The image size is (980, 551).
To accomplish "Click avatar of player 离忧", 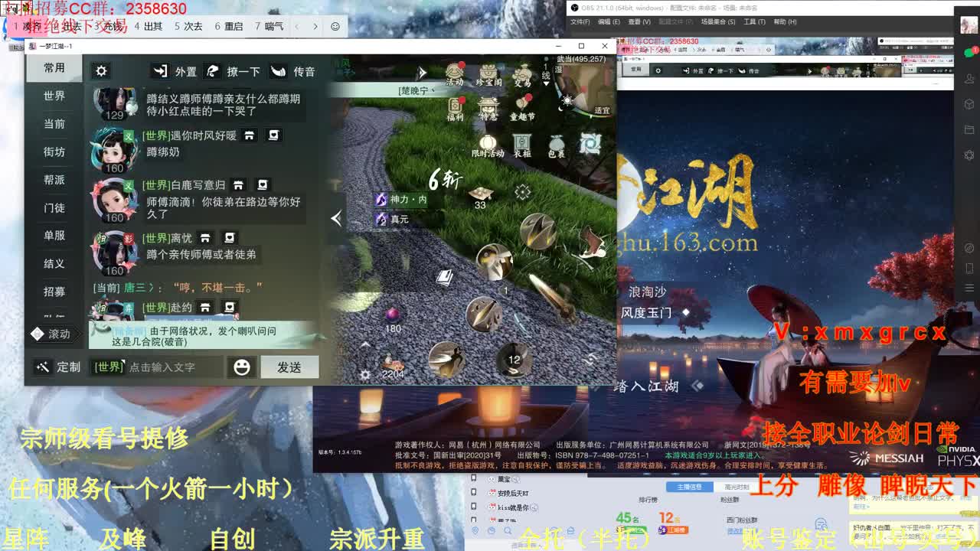I will [113, 253].
